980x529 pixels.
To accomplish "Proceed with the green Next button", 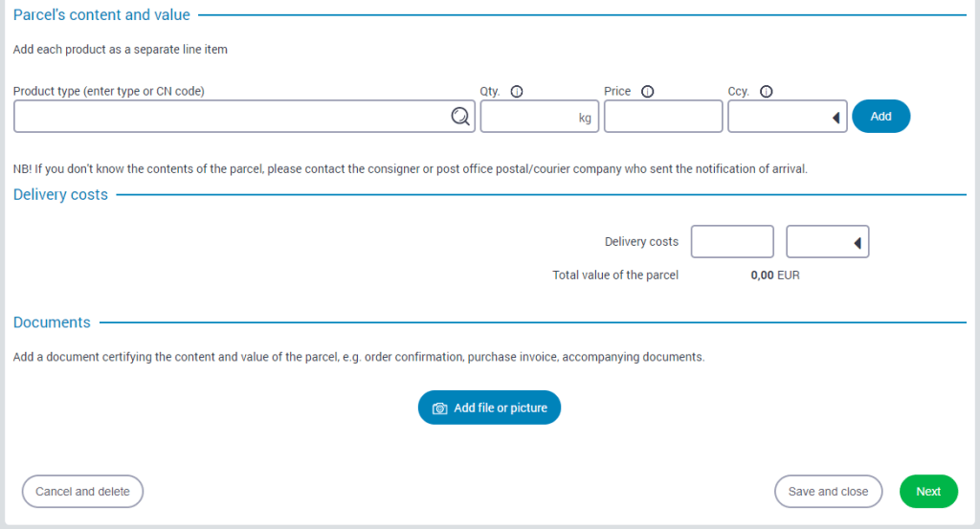I will [x=927, y=492].
